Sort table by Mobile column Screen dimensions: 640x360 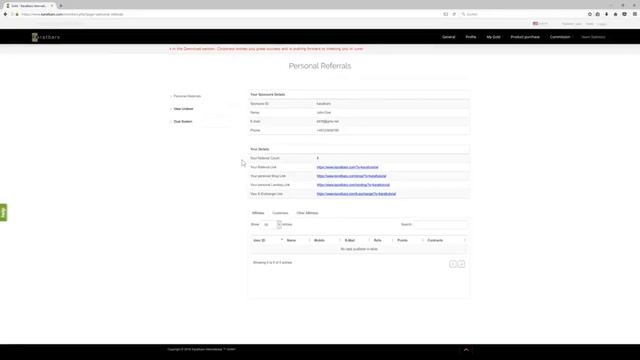pyautogui.click(x=326, y=240)
